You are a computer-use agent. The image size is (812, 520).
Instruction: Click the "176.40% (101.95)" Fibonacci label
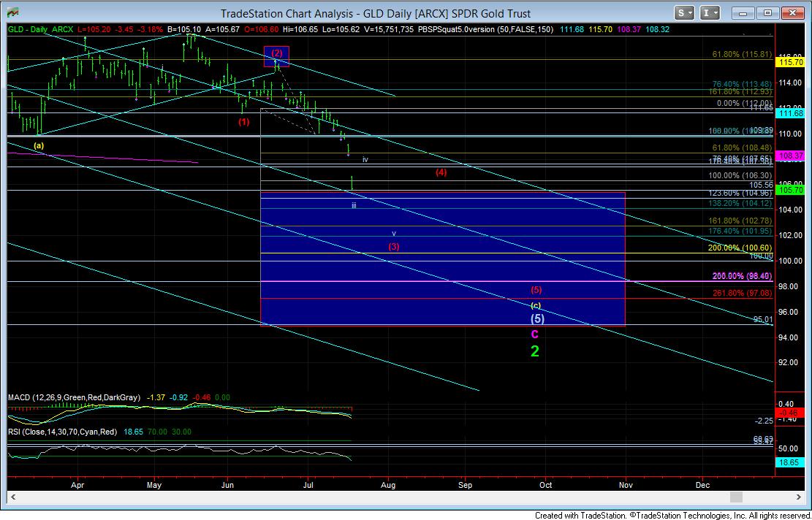click(x=740, y=231)
